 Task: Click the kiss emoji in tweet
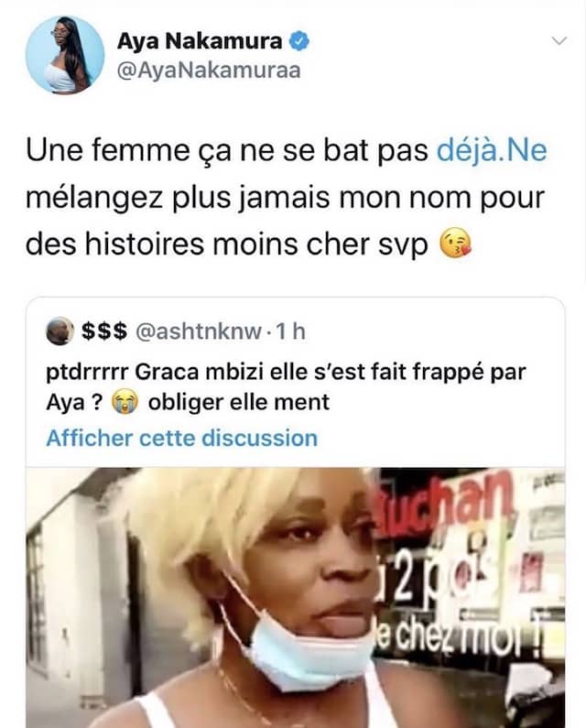click(x=455, y=244)
